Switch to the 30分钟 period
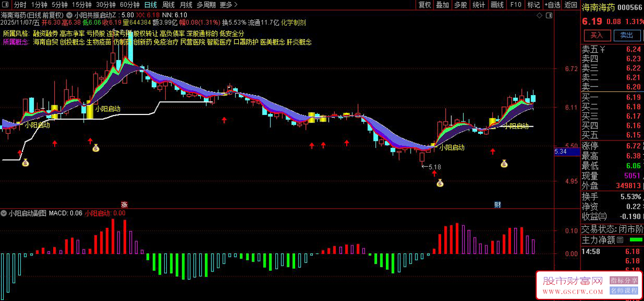The image size is (644, 301). coord(106,5)
